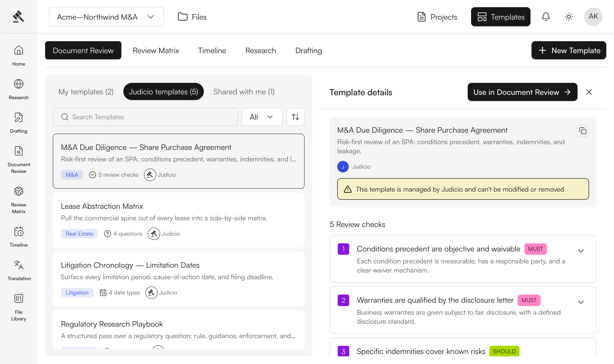The width and height of the screenshot is (614, 364).
Task: Open the Acme—Northwind M&A project dropdown
Action: pyautogui.click(x=106, y=17)
